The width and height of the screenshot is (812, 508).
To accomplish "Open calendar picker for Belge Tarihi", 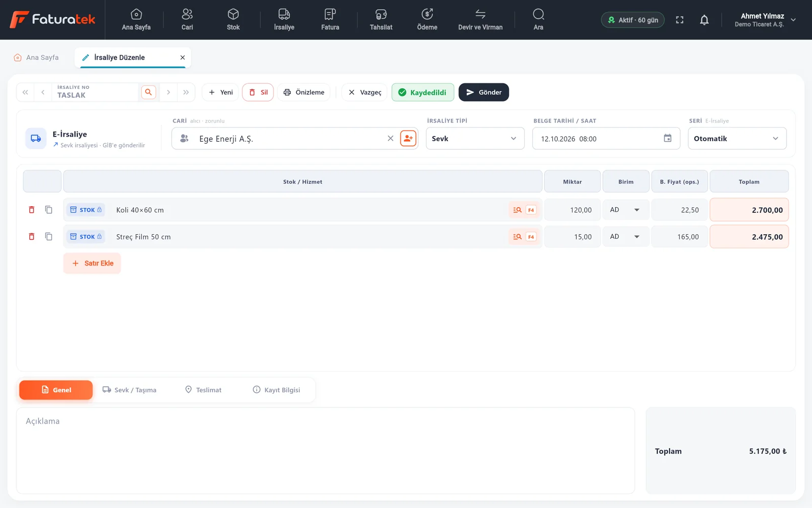I will tap(667, 138).
